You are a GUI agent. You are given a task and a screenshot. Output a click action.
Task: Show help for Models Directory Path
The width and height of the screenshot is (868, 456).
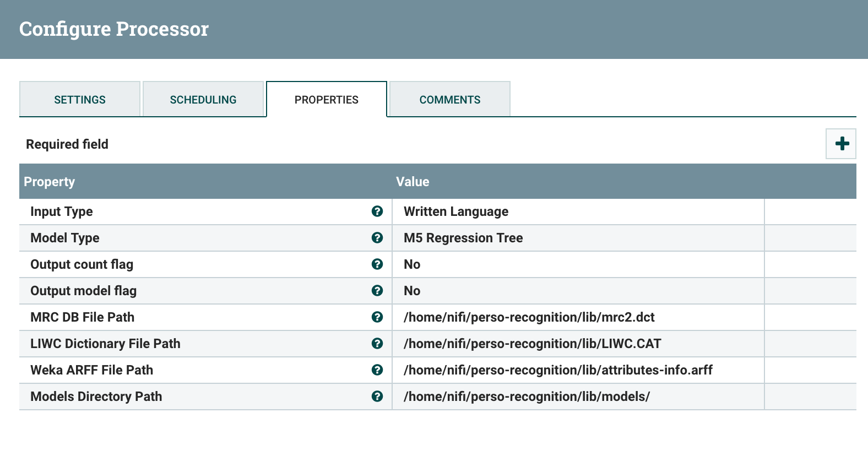point(377,397)
